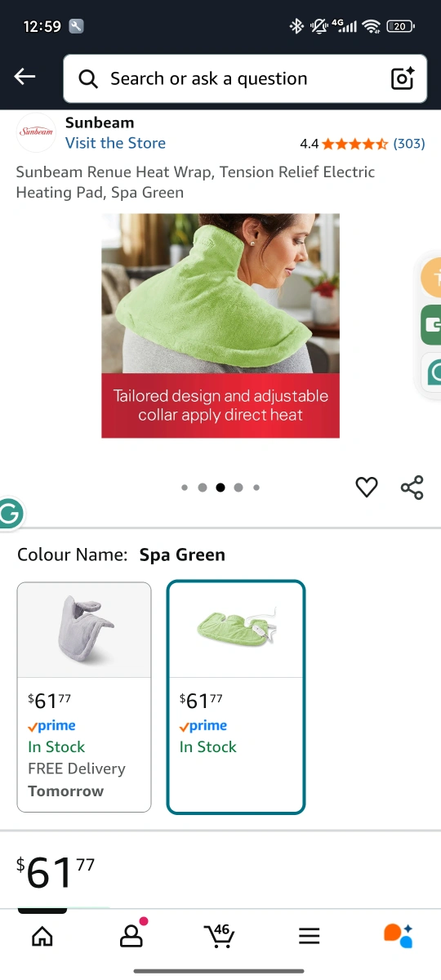441x980 pixels.
Task: View shopping cart with 46 items
Action: click(x=219, y=935)
